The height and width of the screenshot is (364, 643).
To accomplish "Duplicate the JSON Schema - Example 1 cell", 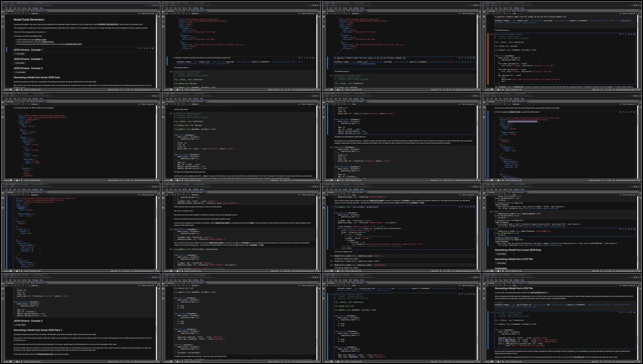I will [139, 48].
